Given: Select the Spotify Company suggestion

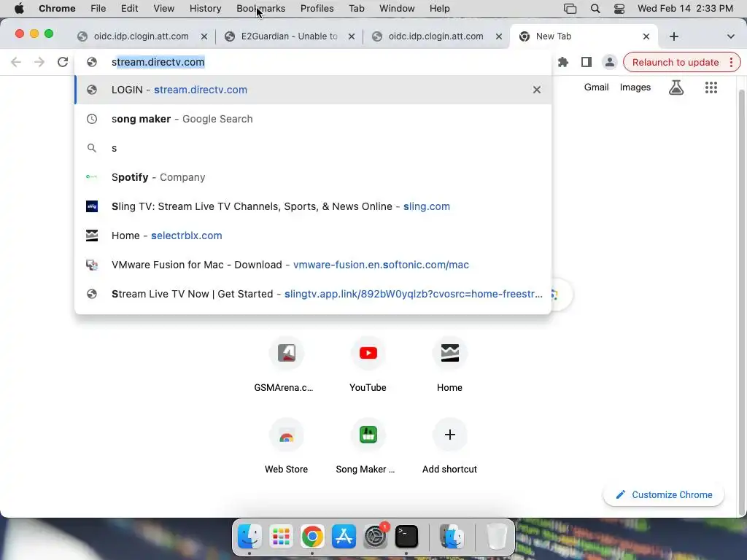Looking at the screenshot, I should [313, 177].
